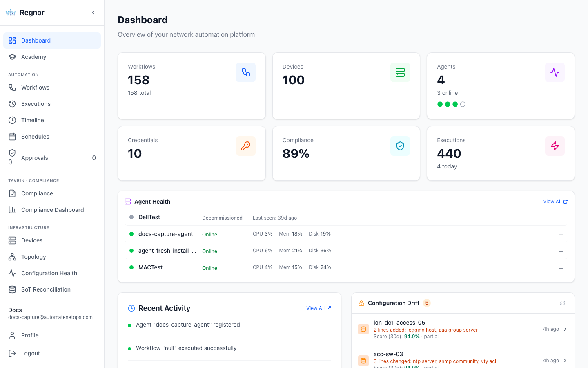Click 'Agent "docs-capture-agent" registered' activity
The image size is (588, 368).
tap(188, 325)
